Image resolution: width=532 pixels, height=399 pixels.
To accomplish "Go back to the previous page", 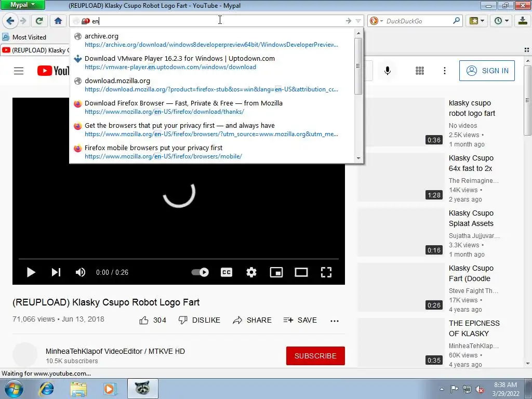I will (x=10, y=21).
